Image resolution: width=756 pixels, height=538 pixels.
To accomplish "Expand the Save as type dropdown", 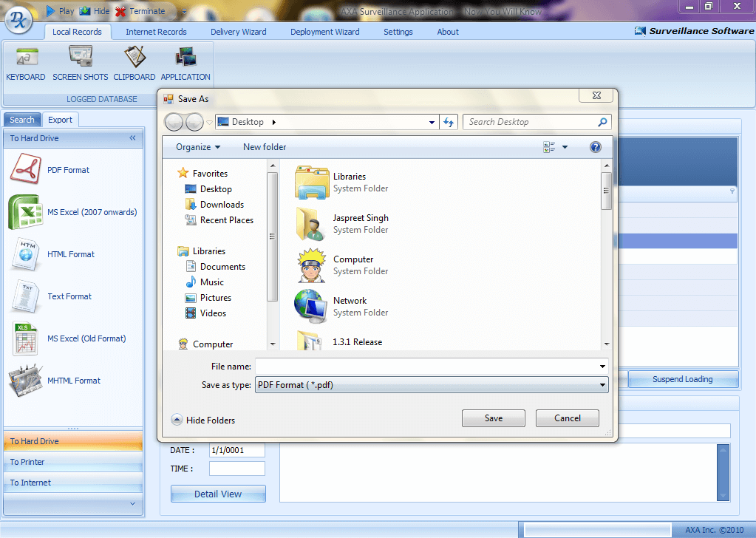I will [603, 385].
